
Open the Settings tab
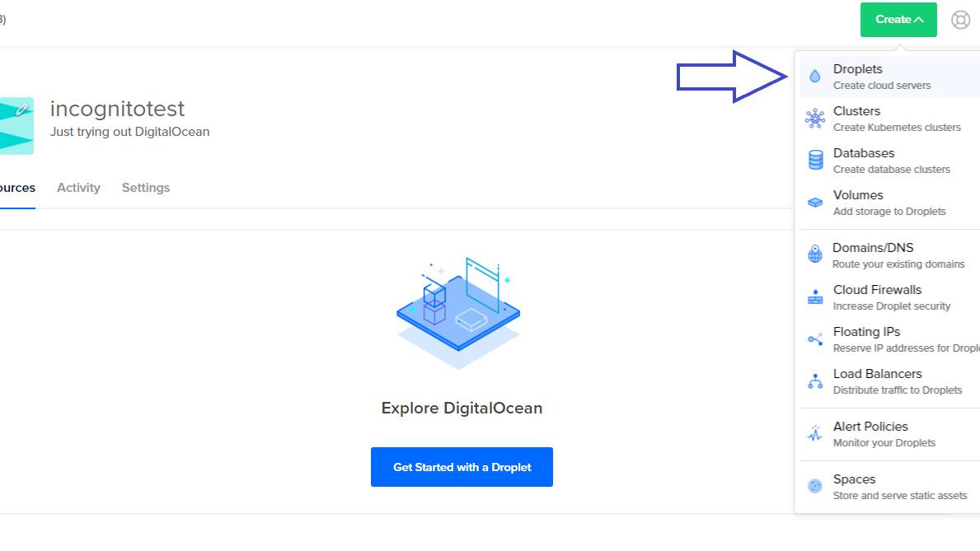pyautogui.click(x=146, y=188)
